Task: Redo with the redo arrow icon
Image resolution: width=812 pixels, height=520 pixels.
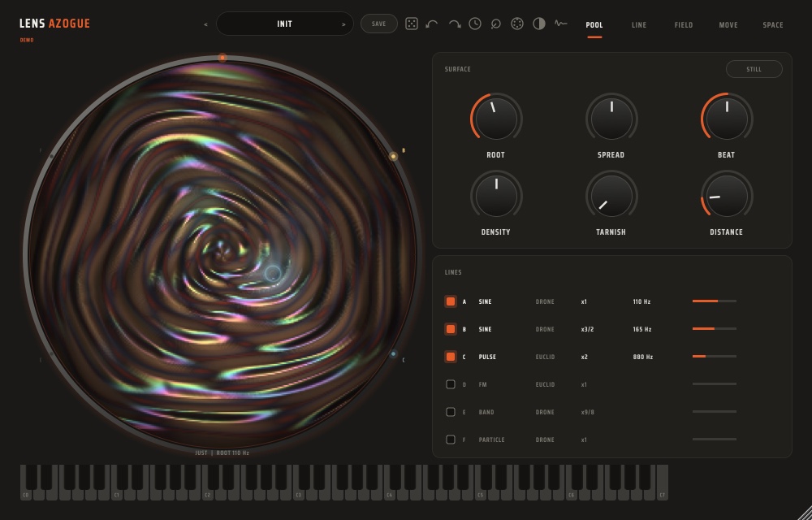Action: 454,24
